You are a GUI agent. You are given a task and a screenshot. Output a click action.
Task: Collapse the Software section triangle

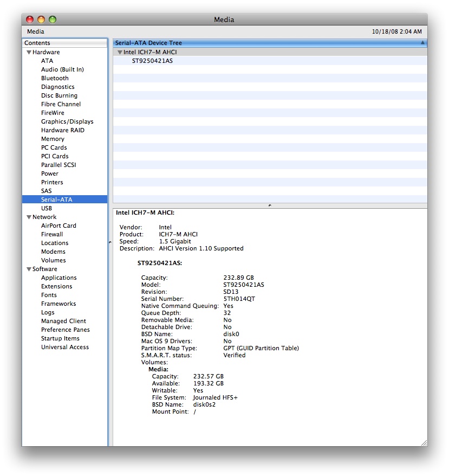29,269
